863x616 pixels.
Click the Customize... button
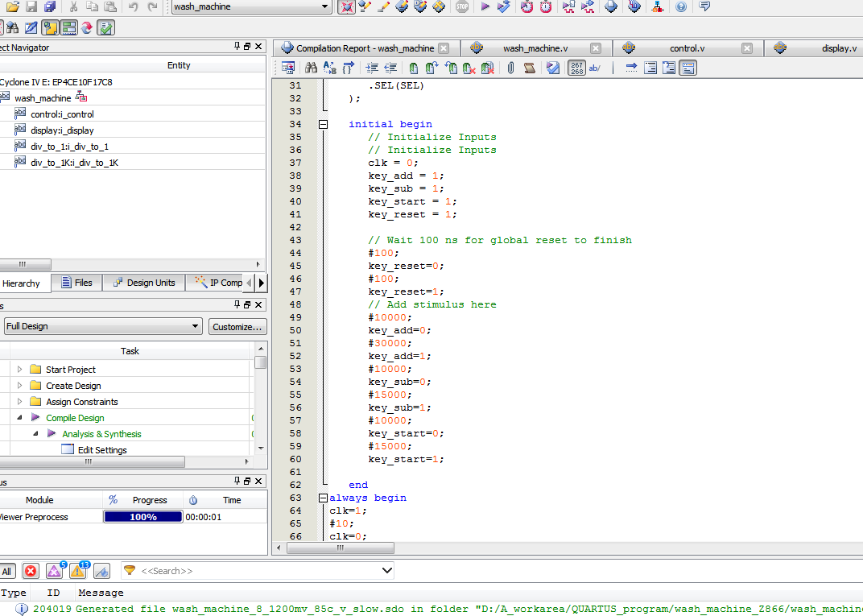(x=237, y=326)
